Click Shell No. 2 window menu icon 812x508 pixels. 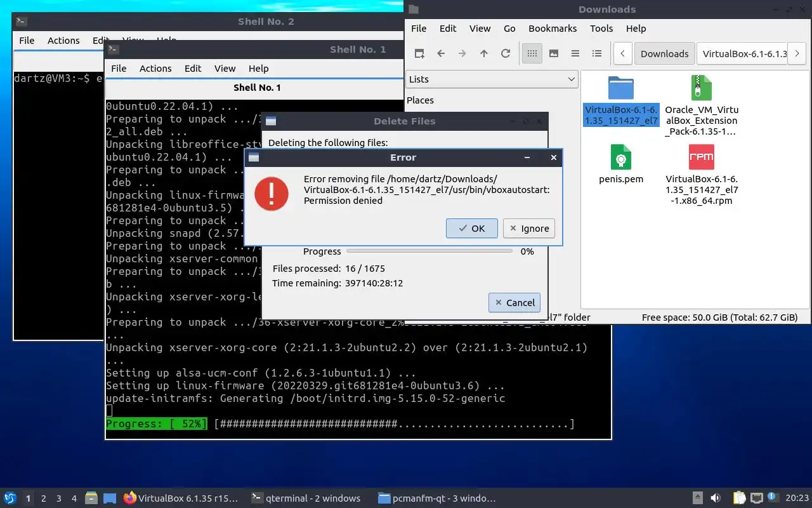click(20, 21)
